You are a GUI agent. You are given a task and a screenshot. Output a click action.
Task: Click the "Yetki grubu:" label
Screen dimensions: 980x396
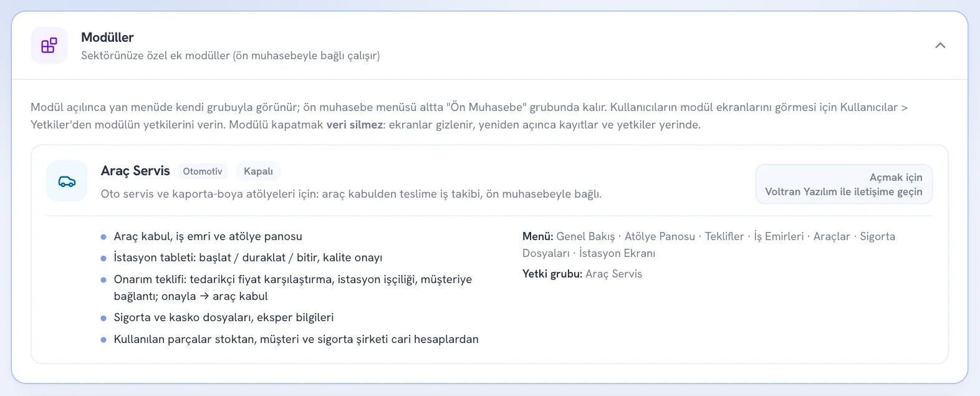pyautogui.click(x=552, y=274)
